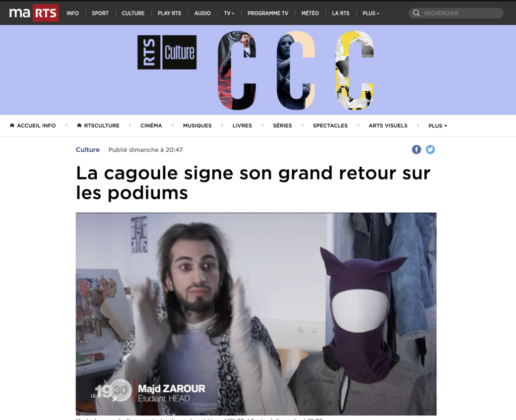Go to Accueil Info home icon

[x=12, y=126]
